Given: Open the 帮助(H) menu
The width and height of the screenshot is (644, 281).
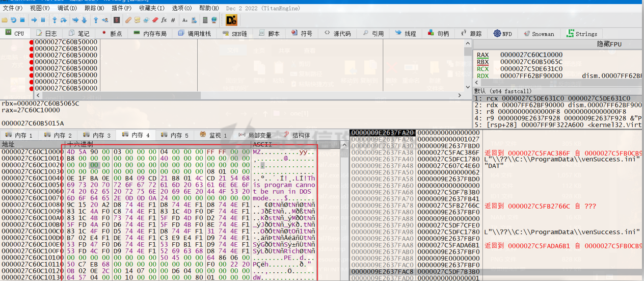Looking at the screenshot, I should point(209,8).
